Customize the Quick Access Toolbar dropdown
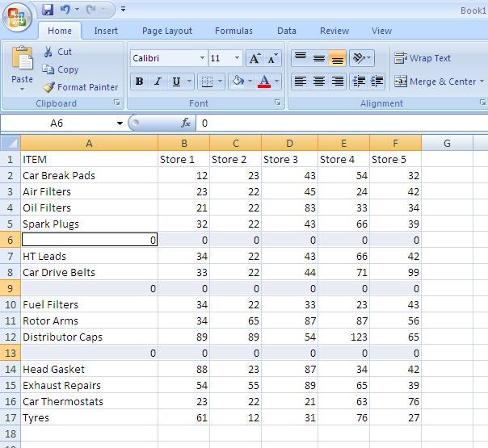The image size is (488, 448). [x=124, y=10]
